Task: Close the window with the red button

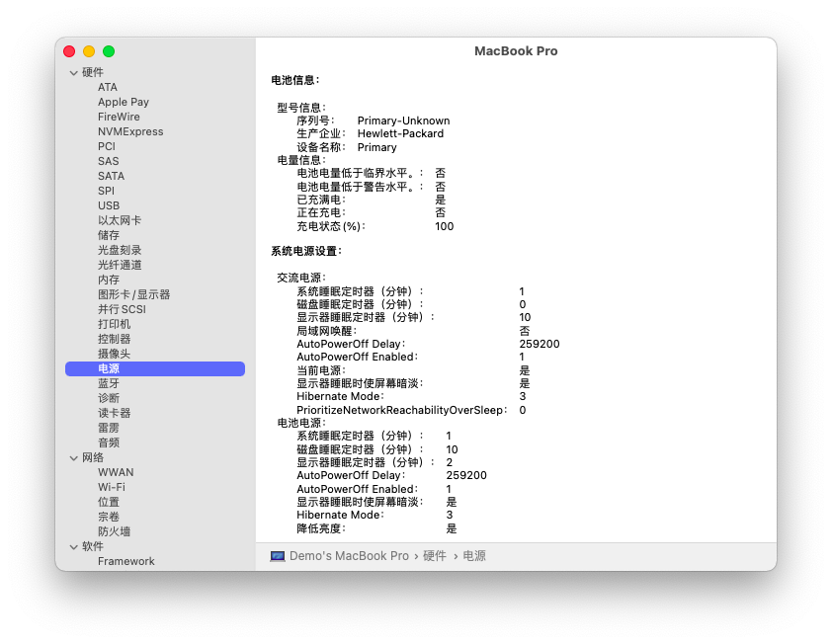Action: (69, 51)
